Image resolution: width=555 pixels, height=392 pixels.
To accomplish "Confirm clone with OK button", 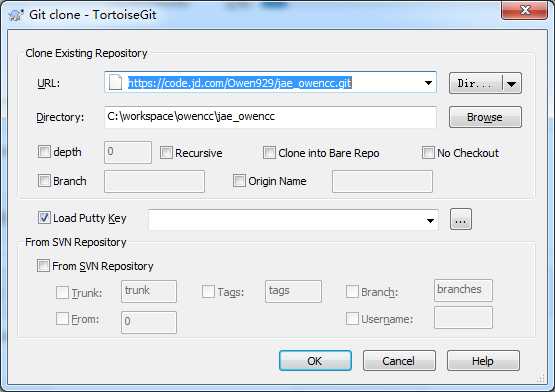I will click(x=315, y=361).
